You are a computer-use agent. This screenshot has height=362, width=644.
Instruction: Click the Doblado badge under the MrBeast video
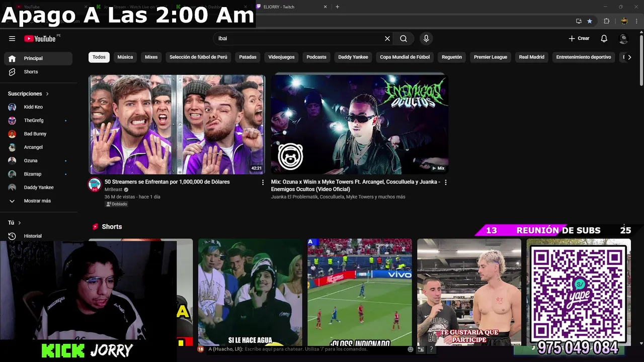tap(117, 204)
